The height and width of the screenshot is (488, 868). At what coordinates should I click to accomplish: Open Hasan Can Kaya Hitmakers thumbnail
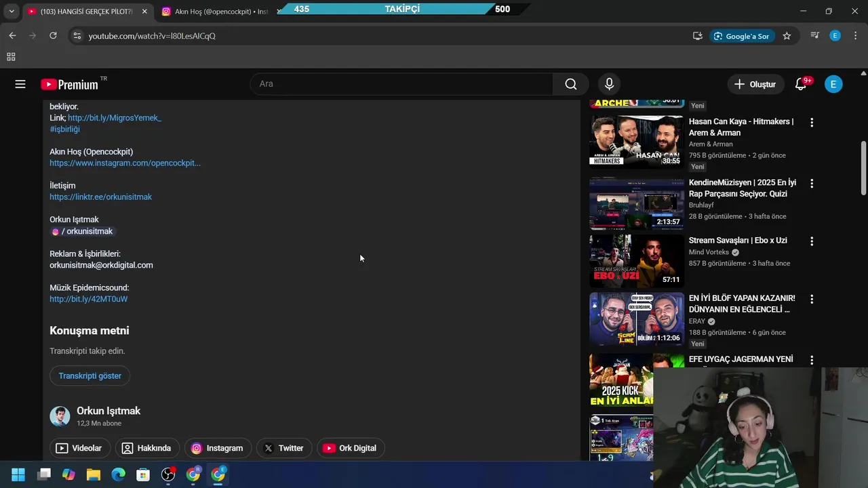tap(636, 140)
